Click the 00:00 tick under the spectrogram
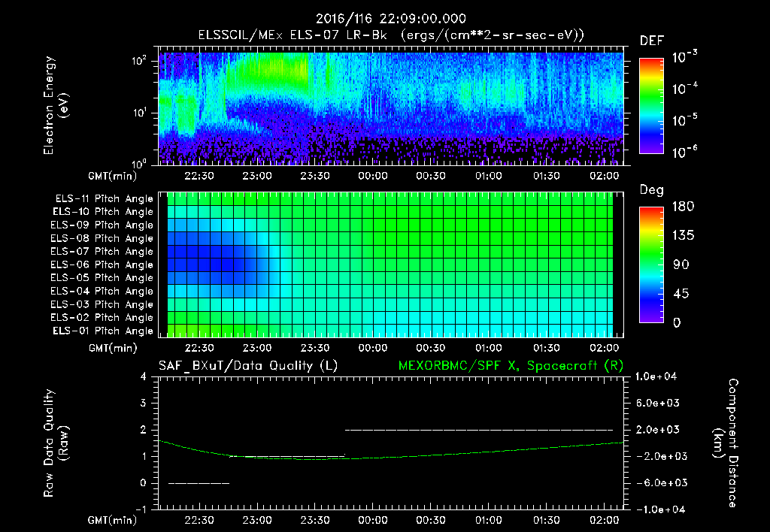This screenshot has width=770, height=532. click(x=373, y=176)
